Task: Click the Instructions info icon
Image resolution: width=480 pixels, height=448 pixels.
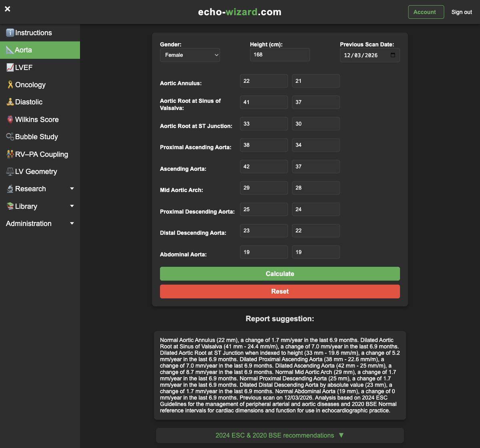Action: [10, 33]
